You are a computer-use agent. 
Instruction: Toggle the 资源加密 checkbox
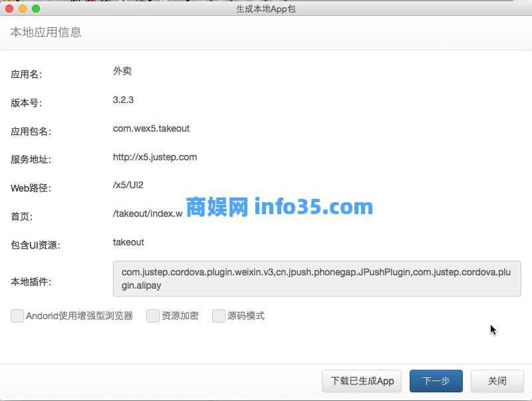click(x=153, y=316)
